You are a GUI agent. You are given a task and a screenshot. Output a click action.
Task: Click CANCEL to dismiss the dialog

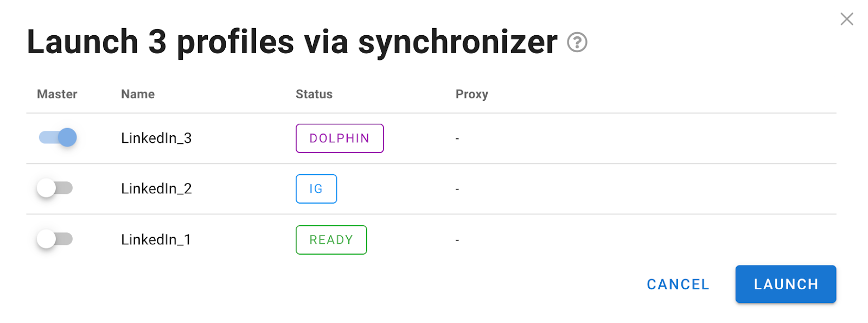678,284
